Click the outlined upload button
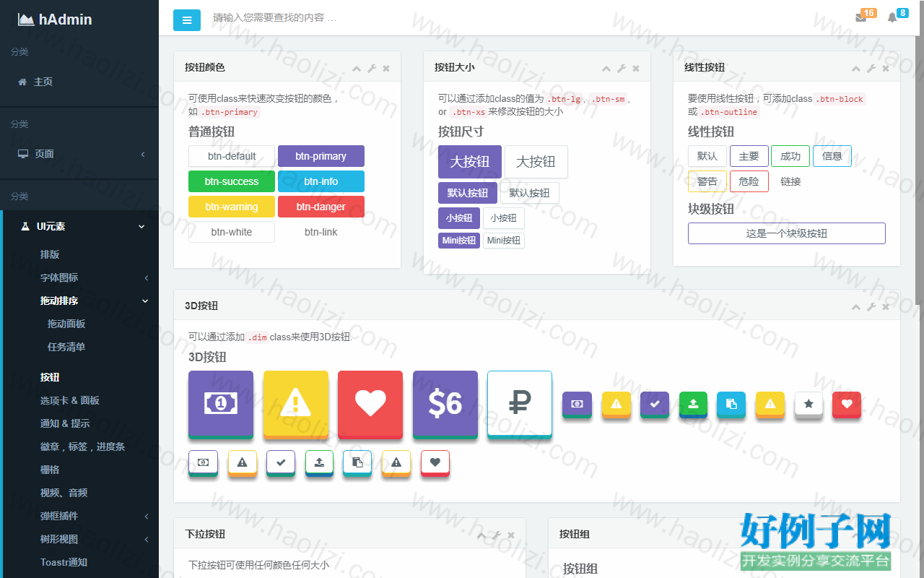The width and height of the screenshot is (924, 578). coord(319,463)
